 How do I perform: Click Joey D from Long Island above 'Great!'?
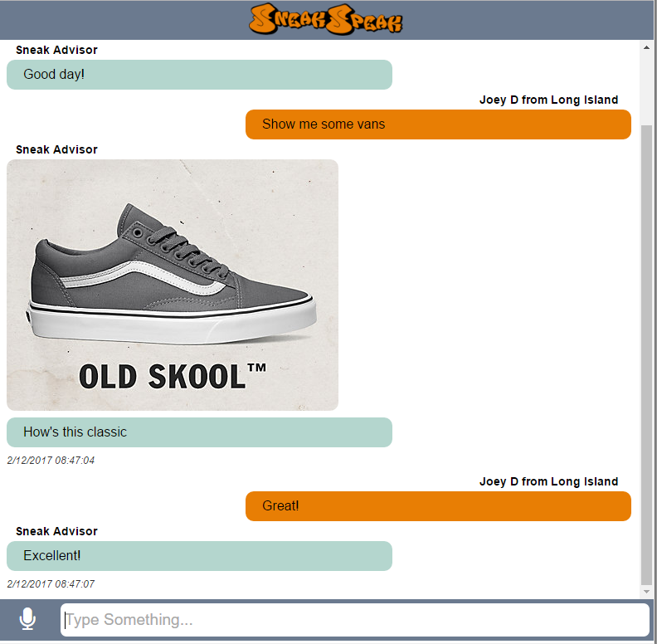pos(549,481)
